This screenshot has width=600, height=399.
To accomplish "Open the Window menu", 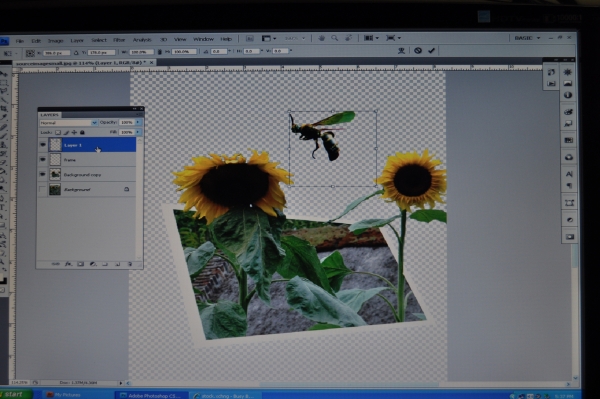I will 203,39.
